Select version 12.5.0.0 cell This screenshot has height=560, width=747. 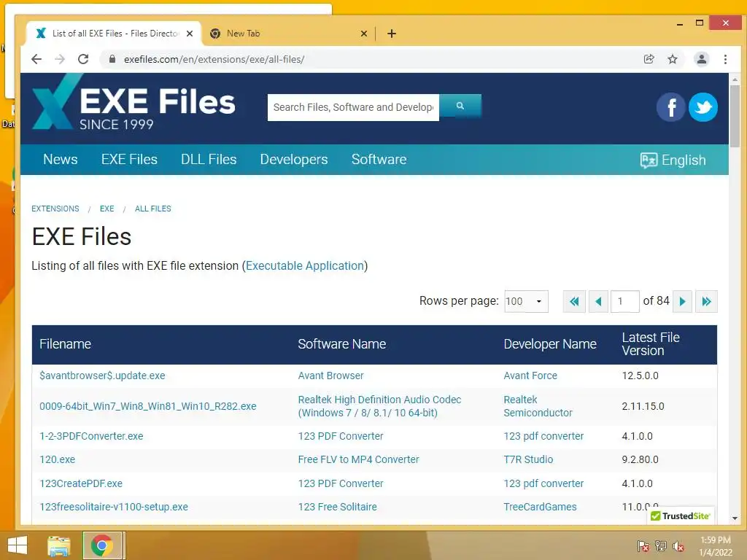click(x=640, y=376)
